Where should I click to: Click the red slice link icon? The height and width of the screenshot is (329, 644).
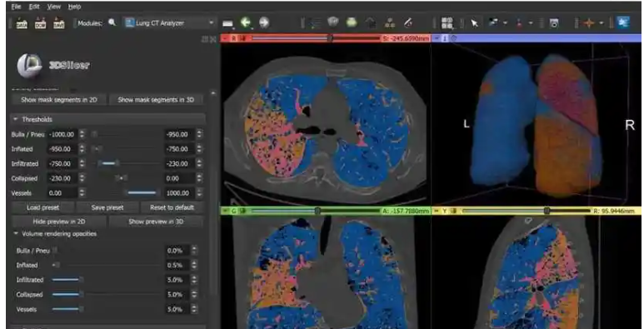[242, 38]
